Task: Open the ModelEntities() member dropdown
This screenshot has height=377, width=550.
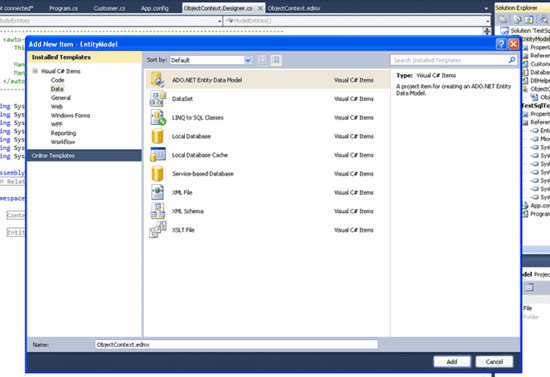Action: point(488,21)
